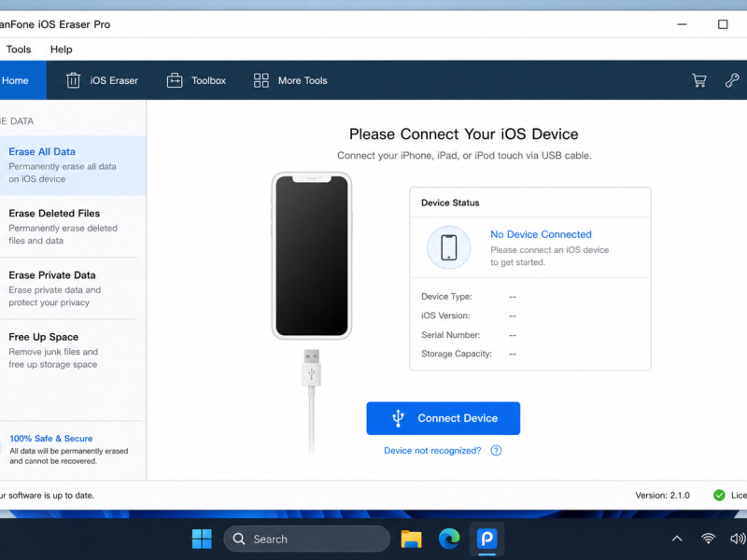This screenshot has width=747, height=560.
Task: Click the iPhone illustration image
Action: click(312, 256)
